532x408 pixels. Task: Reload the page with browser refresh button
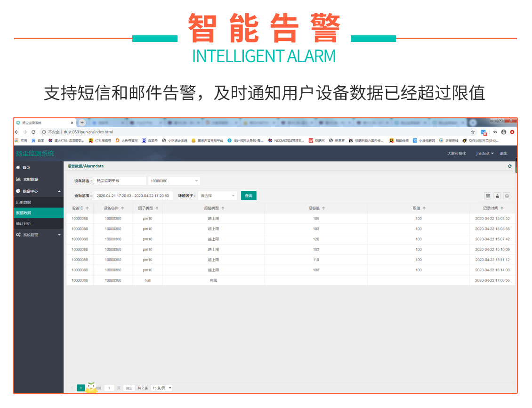click(x=33, y=132)
